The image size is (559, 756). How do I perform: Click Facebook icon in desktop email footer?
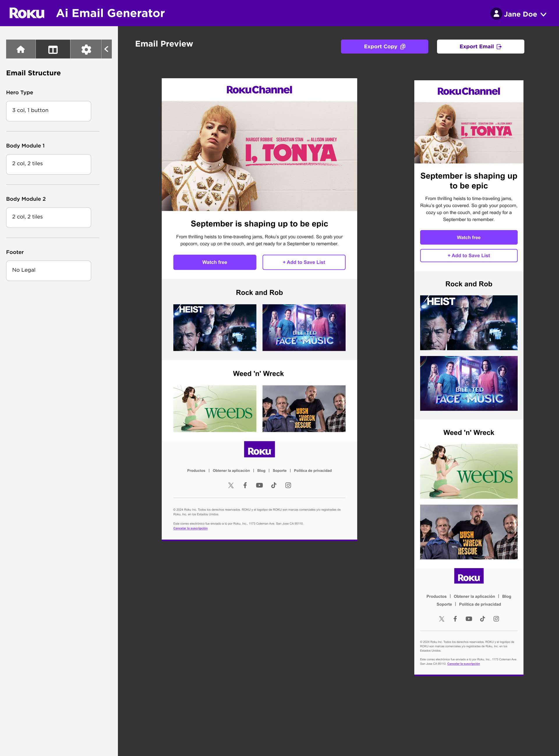(245, 485)
